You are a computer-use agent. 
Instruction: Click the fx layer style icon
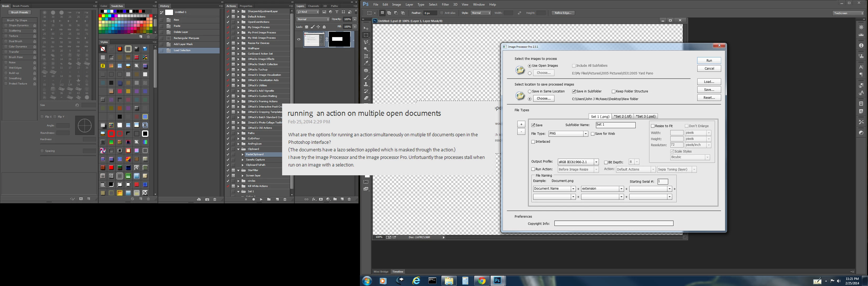(314, 199)
